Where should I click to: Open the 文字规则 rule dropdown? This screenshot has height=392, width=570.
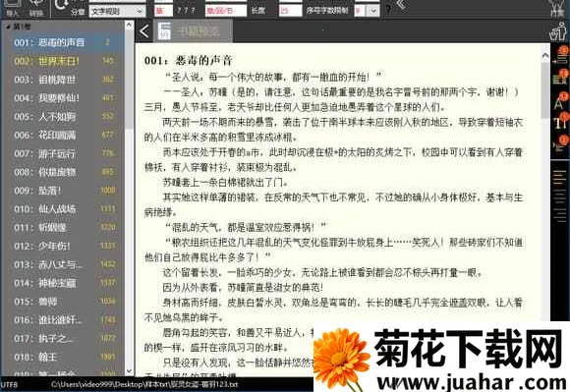[x=117, y=11]
